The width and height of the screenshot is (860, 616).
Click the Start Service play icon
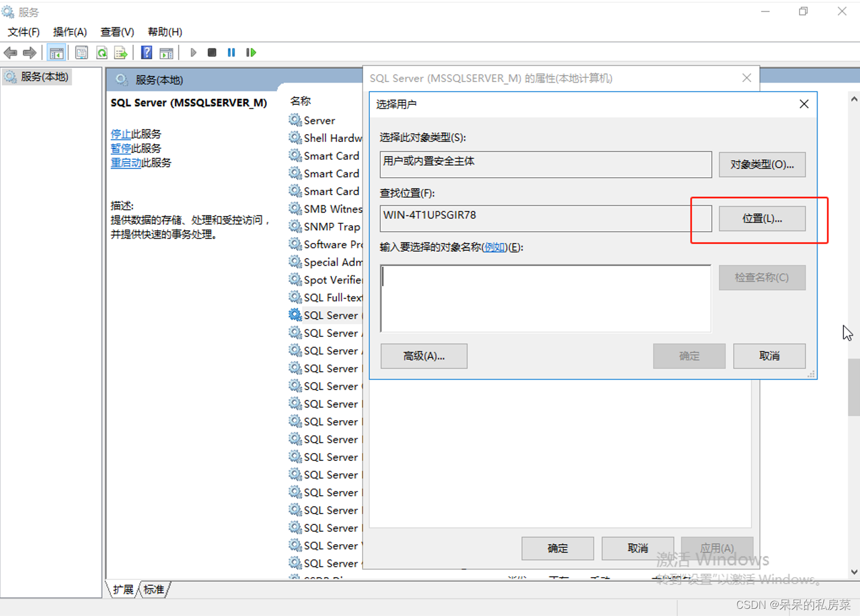point(193,53)
